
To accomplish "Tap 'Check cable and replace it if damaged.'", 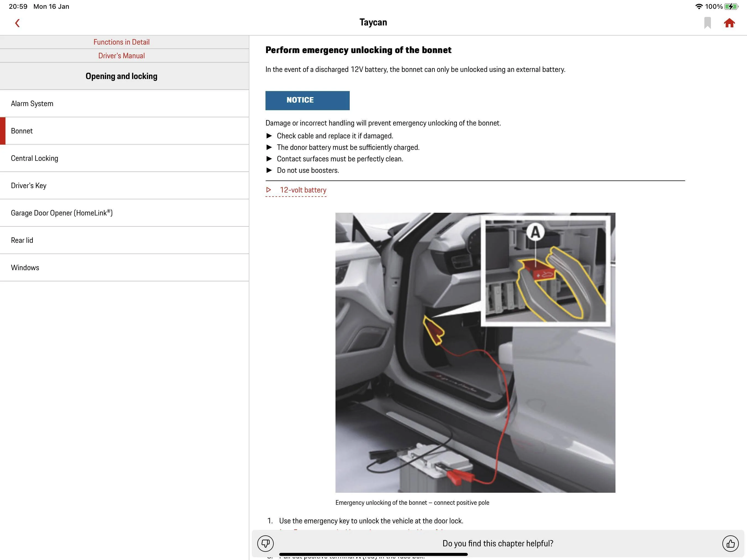I will point(335,136).
